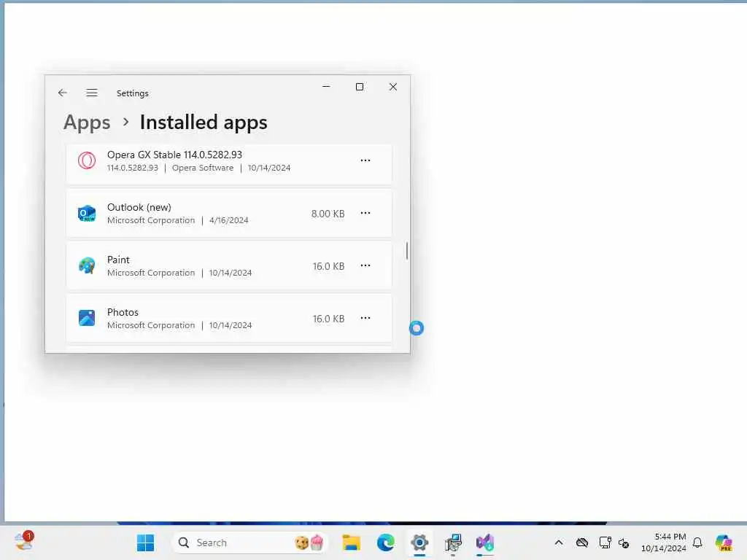Select the Paint app name

[x=118, y=260]
